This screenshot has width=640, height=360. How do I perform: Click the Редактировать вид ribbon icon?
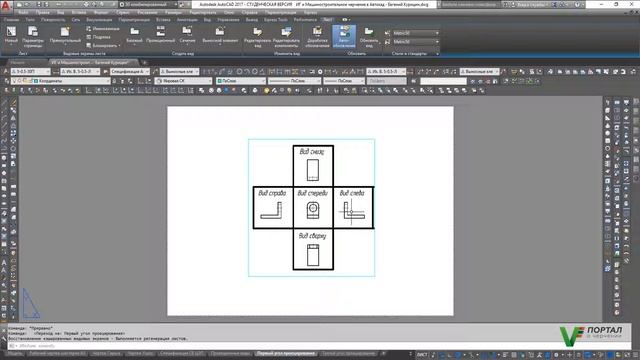point(257,37)
